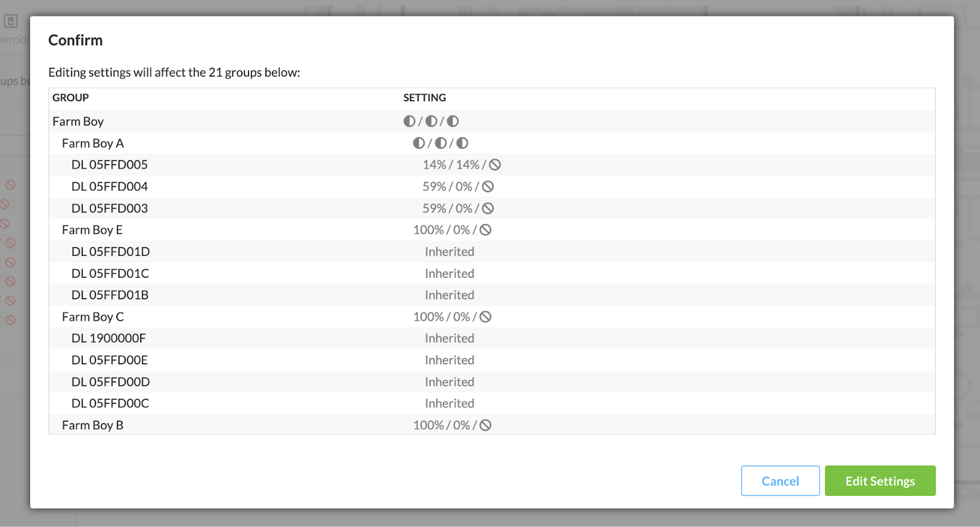Click the disabled icon in Farm Boy B row
The height and width of the screenshot is (527, 980).
tap(485, 425)
